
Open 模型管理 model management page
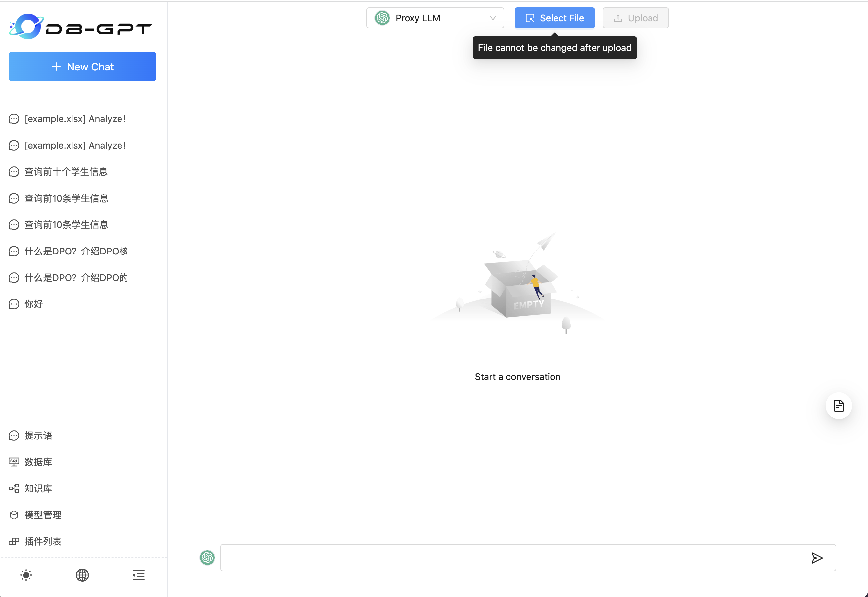pyautogui.click(x=43, y=515)
